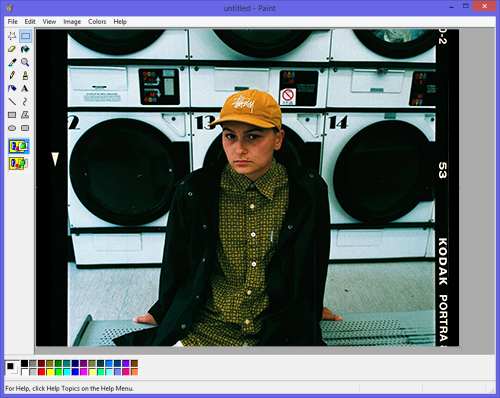Pick the Fill With Color bucket tool
The height and width of the screenshot is (398, 500).
click(25, 49)
